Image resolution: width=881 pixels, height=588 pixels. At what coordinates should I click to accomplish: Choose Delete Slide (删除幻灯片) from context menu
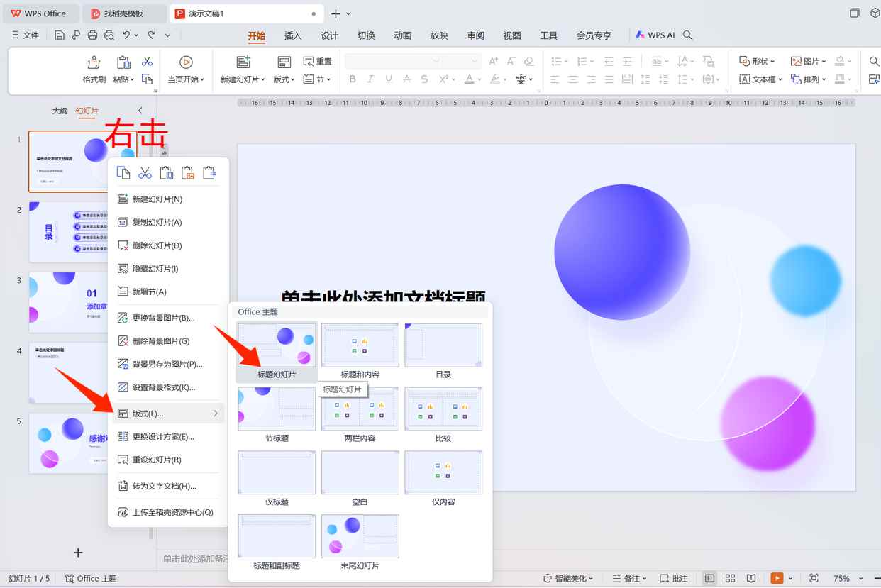pyautogui.click(x=157, y=245)
